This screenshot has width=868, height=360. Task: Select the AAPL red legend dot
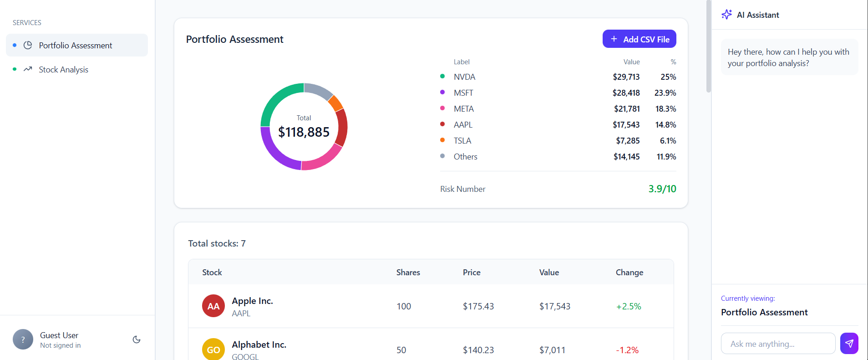[442, 124]
